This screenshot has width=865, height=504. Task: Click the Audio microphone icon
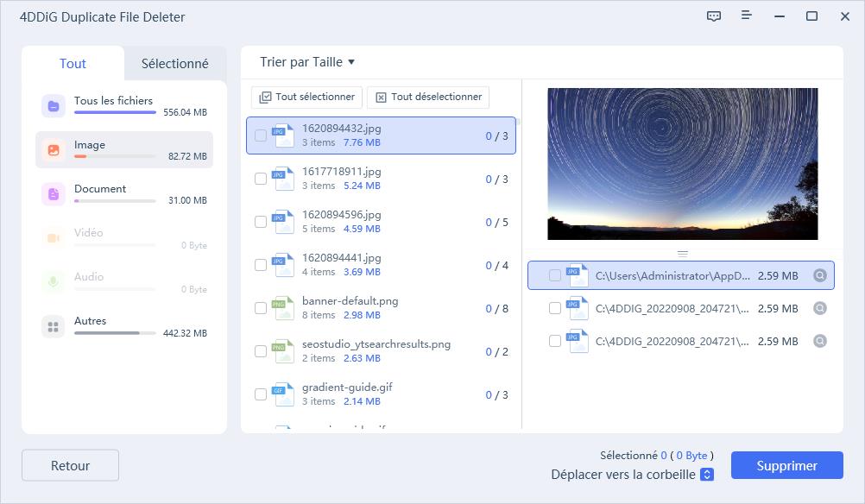54,282
